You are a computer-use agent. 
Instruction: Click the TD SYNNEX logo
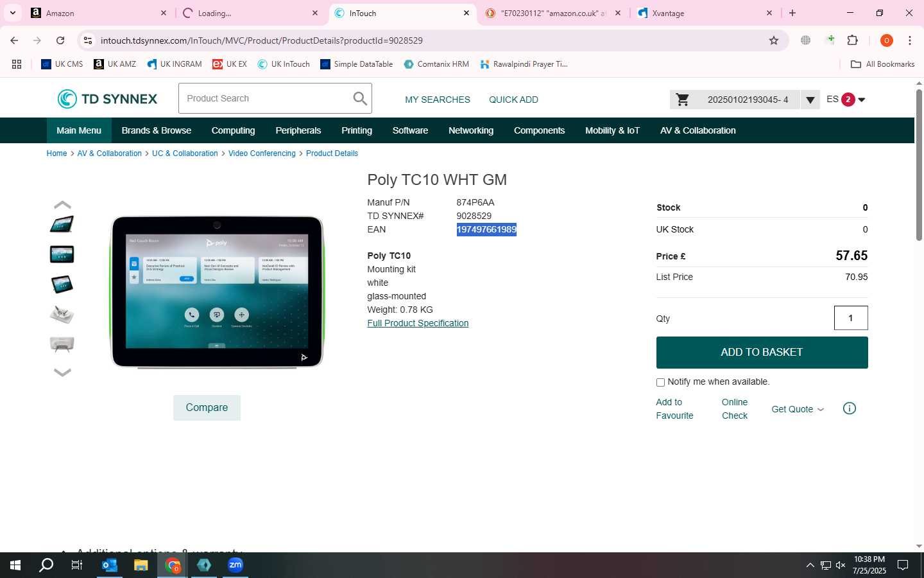[107, 99]
